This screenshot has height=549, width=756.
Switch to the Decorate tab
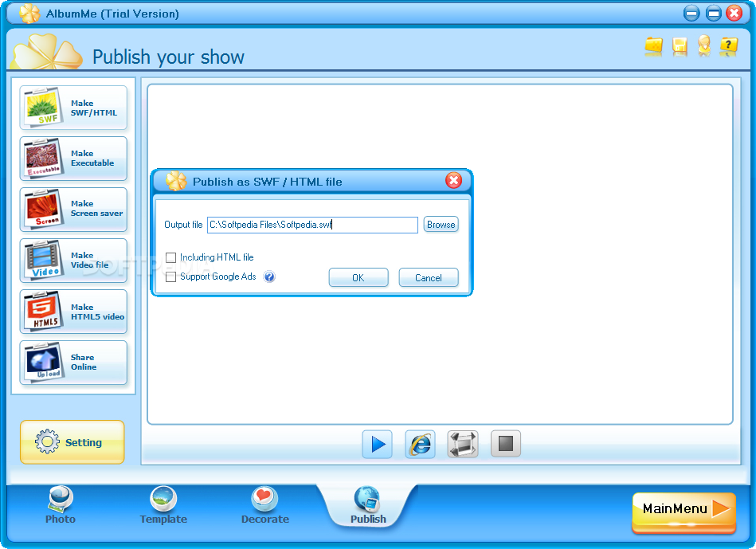point(264,505)
